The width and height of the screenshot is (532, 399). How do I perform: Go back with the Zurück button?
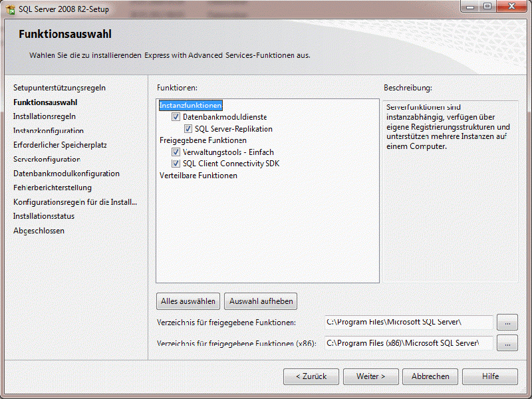point(311,376)
